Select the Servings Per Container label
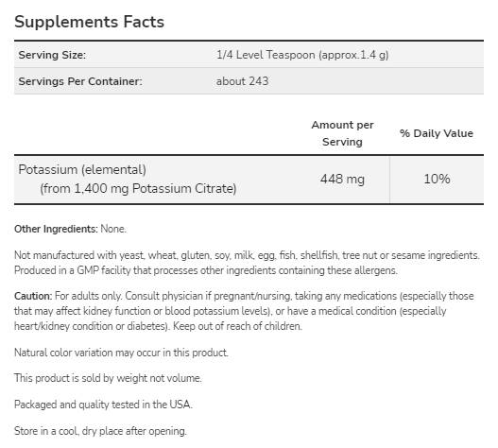 tap(80, 81)
